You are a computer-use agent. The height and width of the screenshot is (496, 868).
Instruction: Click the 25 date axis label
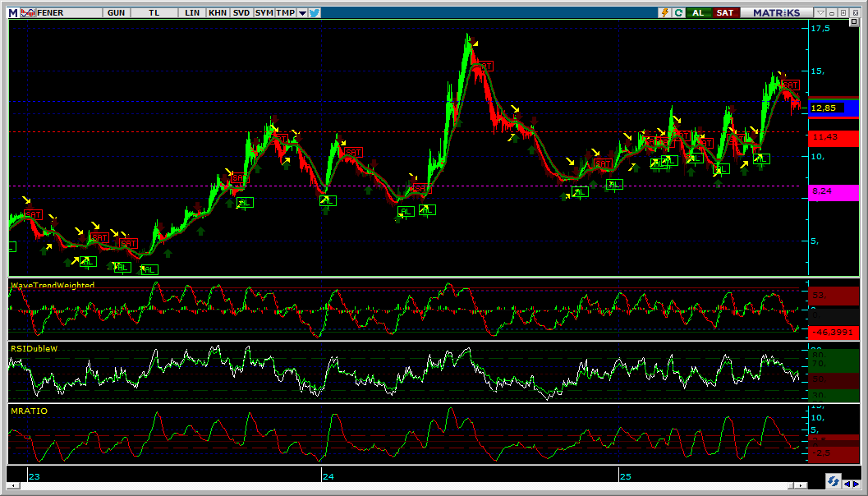click(x=625, y=476)
